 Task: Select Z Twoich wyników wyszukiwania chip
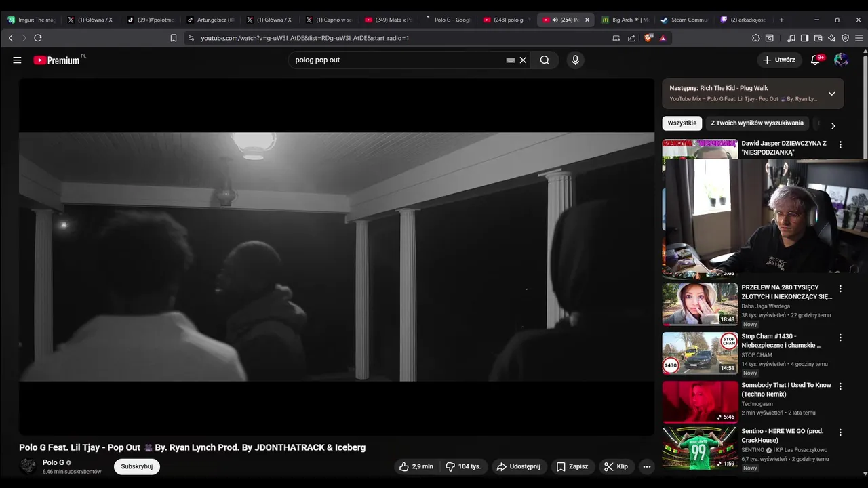757,123
